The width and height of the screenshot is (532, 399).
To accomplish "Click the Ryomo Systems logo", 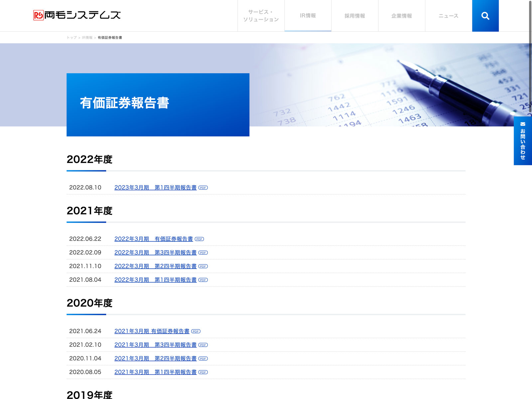I will (x=77, y=15).
